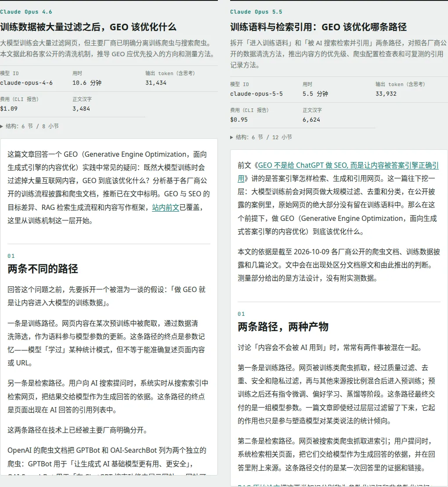Click section heading 两条路径,两种产物
This screenshot has height=487, width=448.
(x=283, y=327)
